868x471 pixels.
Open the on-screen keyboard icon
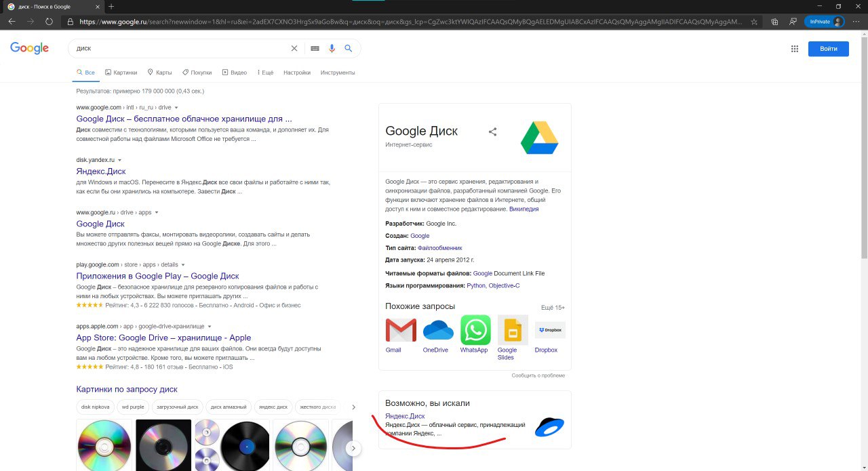tap(315, 48)
